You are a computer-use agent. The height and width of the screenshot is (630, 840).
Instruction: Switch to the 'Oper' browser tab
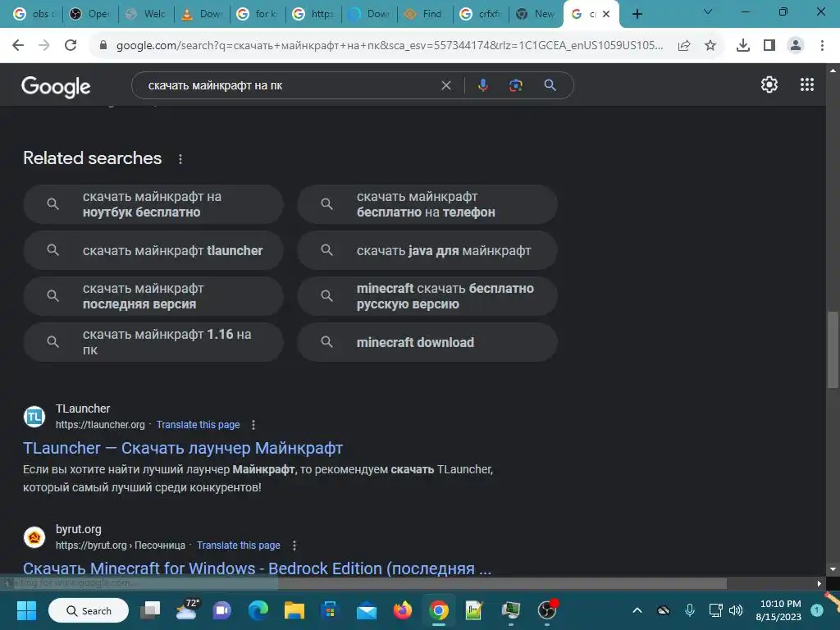[90, 14]
